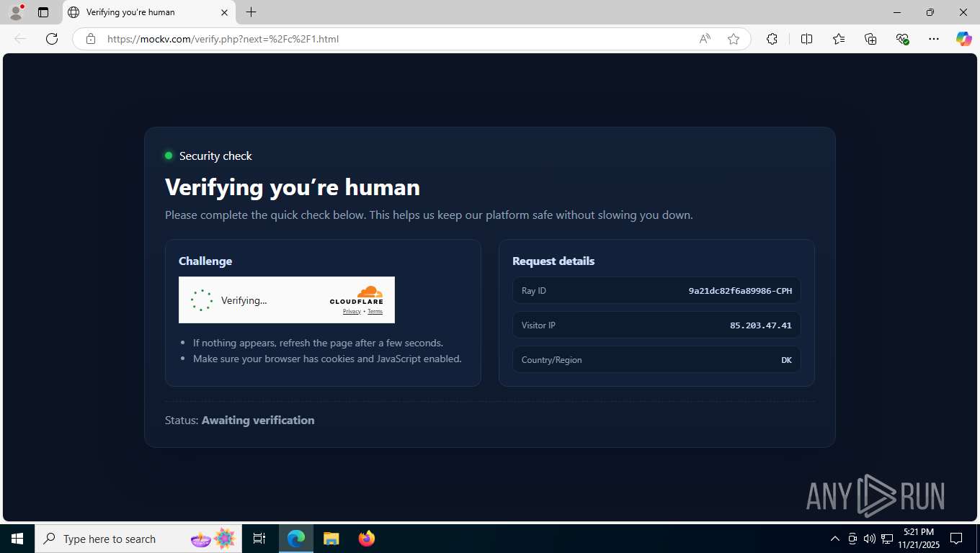Click the 'Verifying...' challenge widget
The width and height of the screenshot is (980, 553).
pyautogui.click(x=287, y=300)
